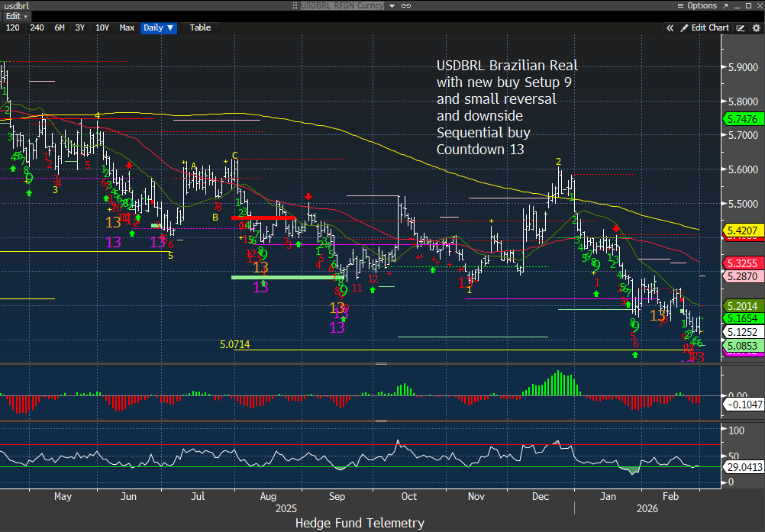The height and width of the screenshot is (532, 765).
Task: Expand the Daily periodicity dropdown
Action: (x=159, y=27)
